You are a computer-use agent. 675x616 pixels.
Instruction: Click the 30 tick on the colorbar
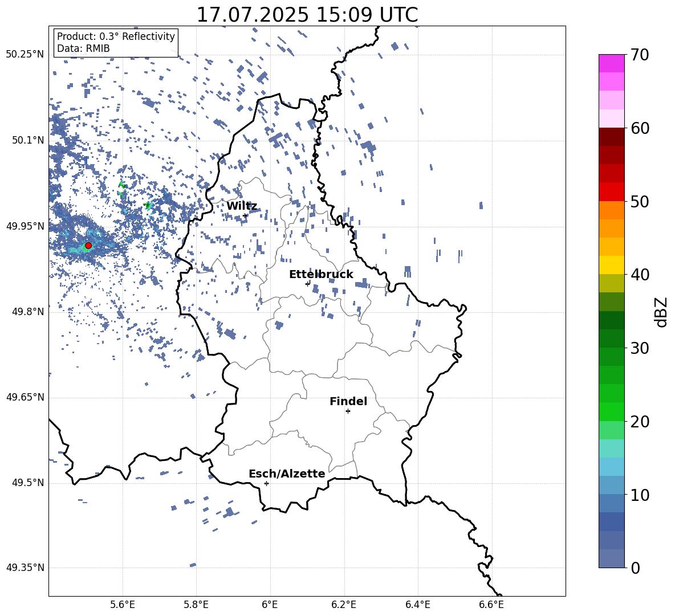(x=640, y=348)
